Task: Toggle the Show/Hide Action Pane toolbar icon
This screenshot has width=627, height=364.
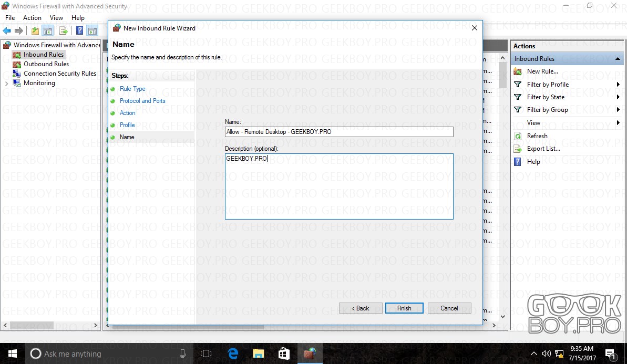Action: coord(92,31)
